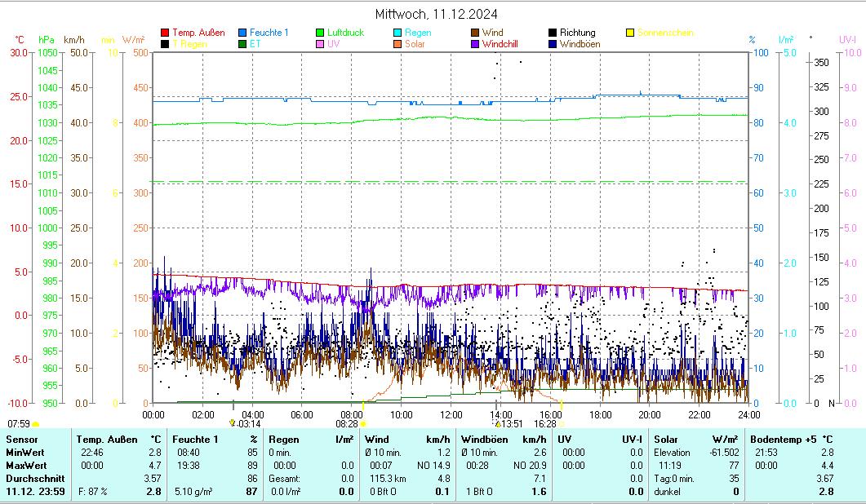Screen dimensions: 866x504
Task: Click the brown Wind legend square
Action: 475,33
